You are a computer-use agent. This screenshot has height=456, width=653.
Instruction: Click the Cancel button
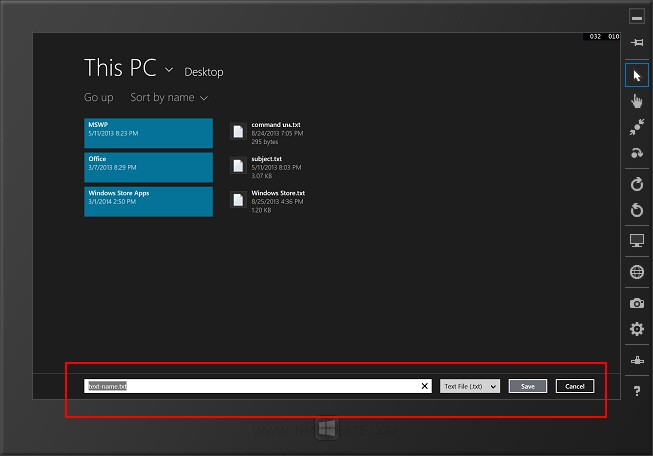(575, 386)
